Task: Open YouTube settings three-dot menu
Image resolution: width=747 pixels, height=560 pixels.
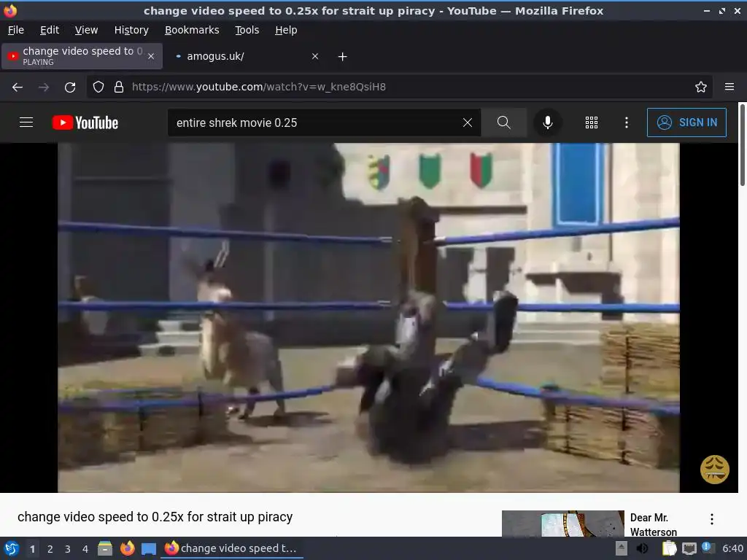Action: click(x=627, y=122)
